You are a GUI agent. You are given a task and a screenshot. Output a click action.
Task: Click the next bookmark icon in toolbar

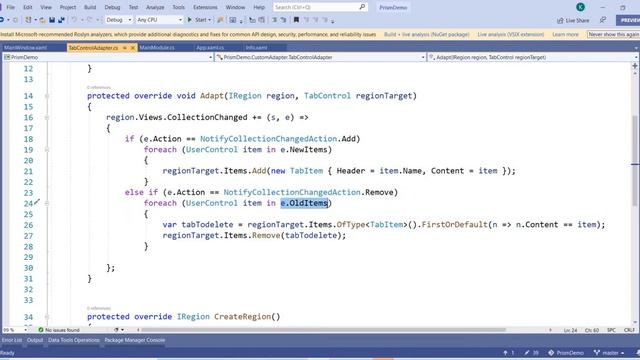(x=316, y=20)
